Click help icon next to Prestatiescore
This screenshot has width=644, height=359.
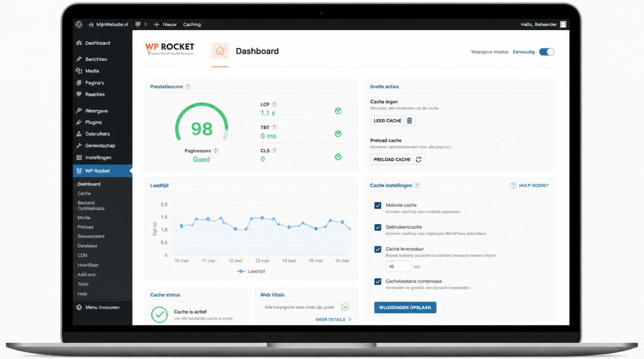point(188,87)
